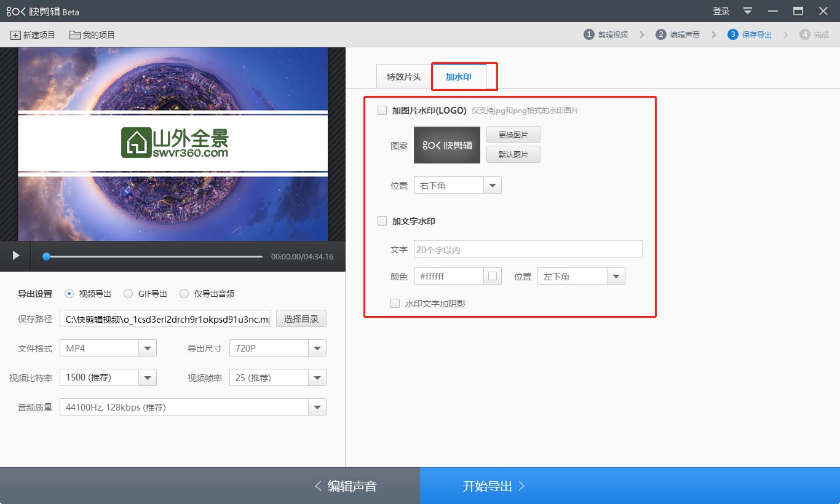Viewport: 840px width, 504px height.
Task: Open 我的项目 folder icon
Action: (75, 35)
